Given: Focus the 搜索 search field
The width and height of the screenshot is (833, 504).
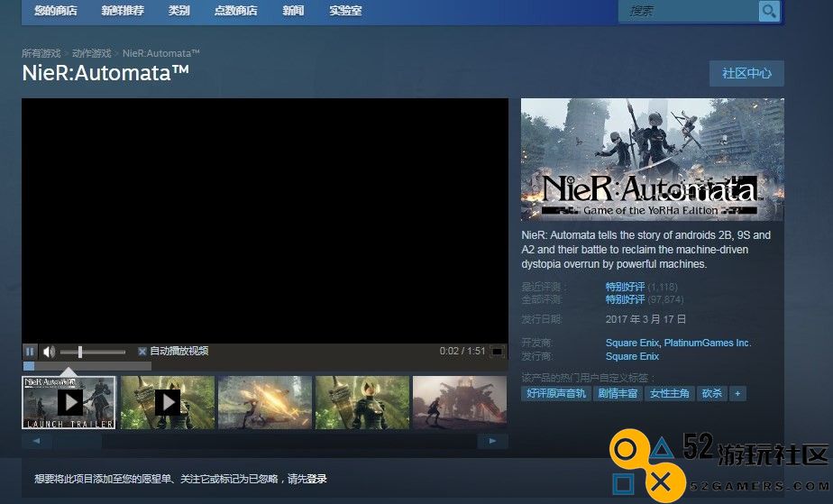Looking at the screenshot, I should [689, 11].
